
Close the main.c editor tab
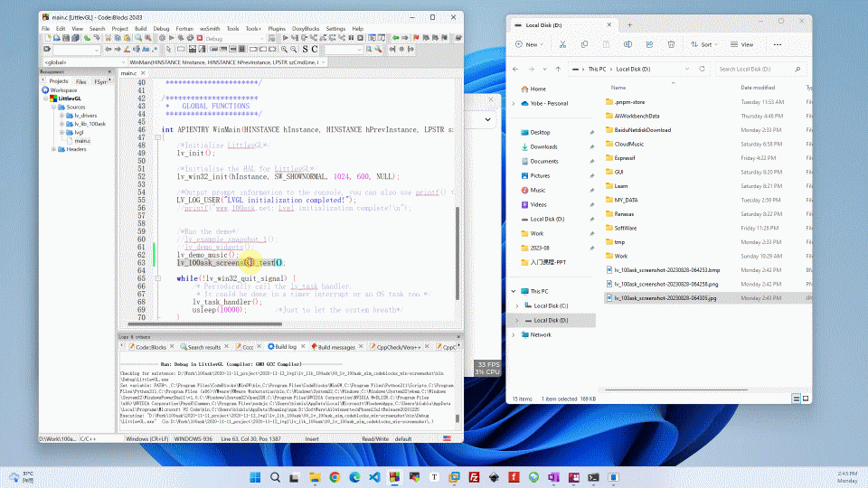[143, 73]
